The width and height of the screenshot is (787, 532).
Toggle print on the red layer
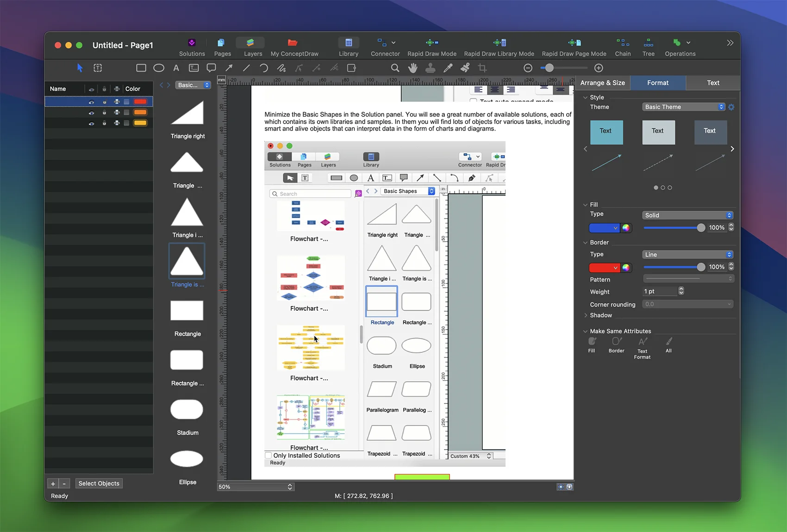click(x=117, y=102)
